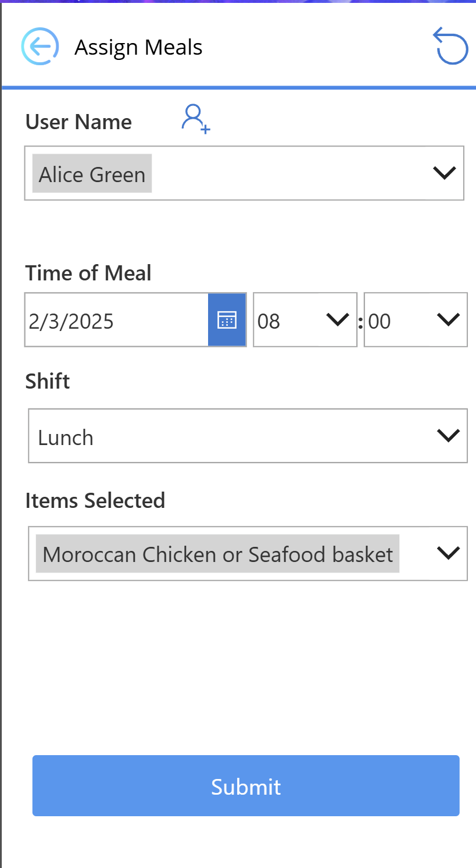Click the 00 minutes value
Viewport: 476px width, 868px height.
click(x=380, y=321)
